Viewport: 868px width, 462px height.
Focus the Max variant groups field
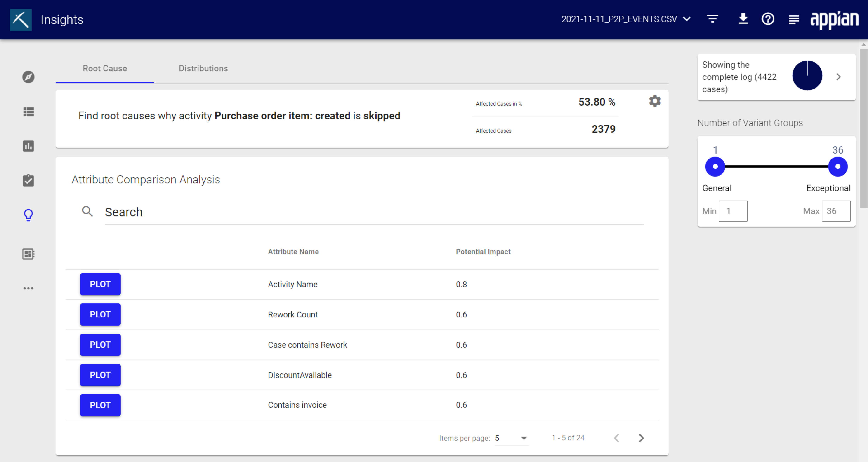pos(836,211)
